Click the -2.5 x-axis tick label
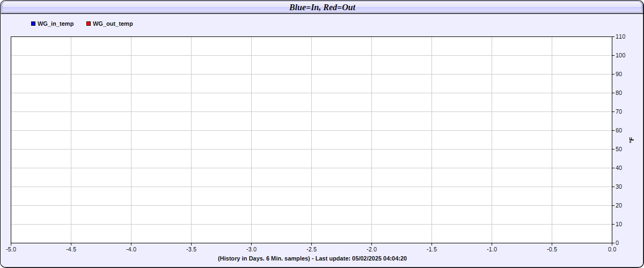This screenshot has height=268, width=644. [312, 249]
